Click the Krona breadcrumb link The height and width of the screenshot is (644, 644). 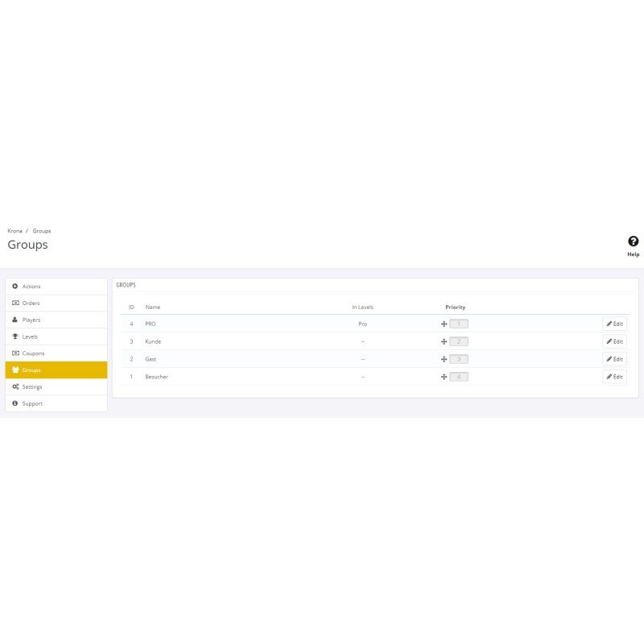coord(14,231)
